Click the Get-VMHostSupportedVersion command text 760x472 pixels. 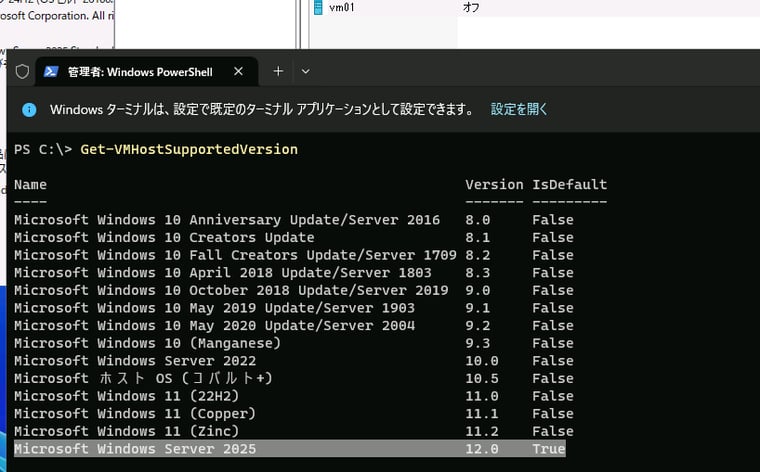[x=189, y=150]
